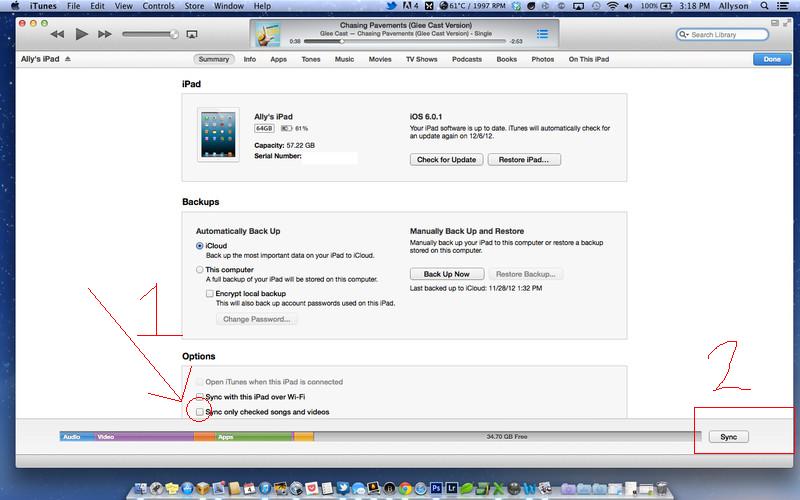This screenshot has width=800, height=500.
Task: Eject Ally's iPad using eject icon
Action: pyautogui.click(x=68, y=59)
